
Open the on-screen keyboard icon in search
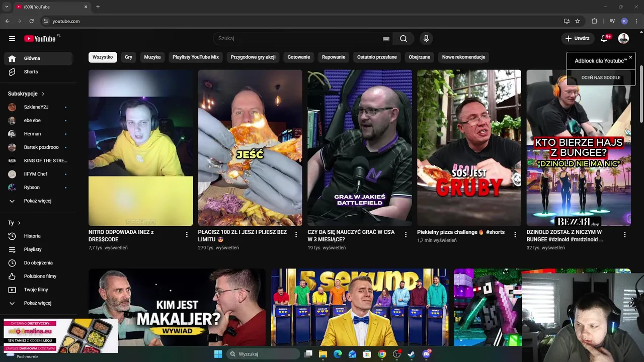pyautogui.click(x=386, y=38)
